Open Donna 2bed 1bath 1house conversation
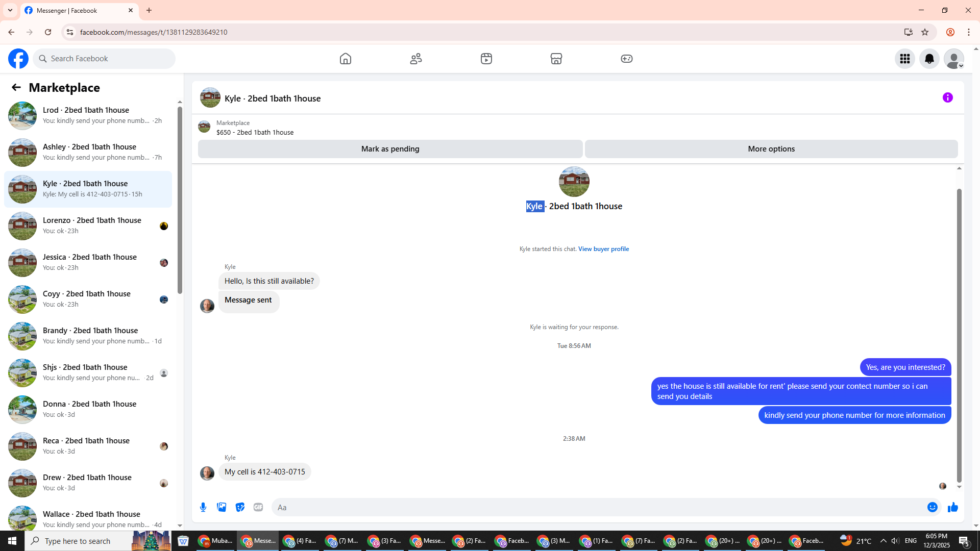The image size is (980, 551). [x=88, y=409]
